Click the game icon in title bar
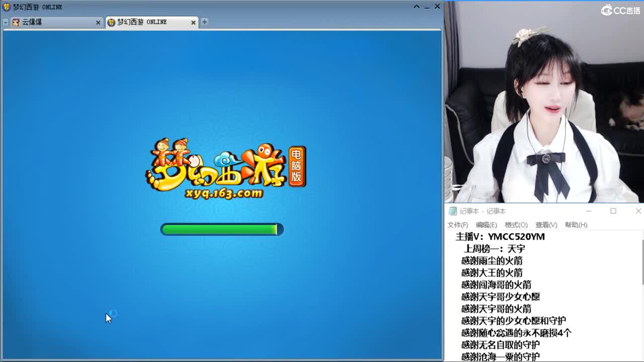The width and height of the screenshot is (644, 362). [7, 7]
